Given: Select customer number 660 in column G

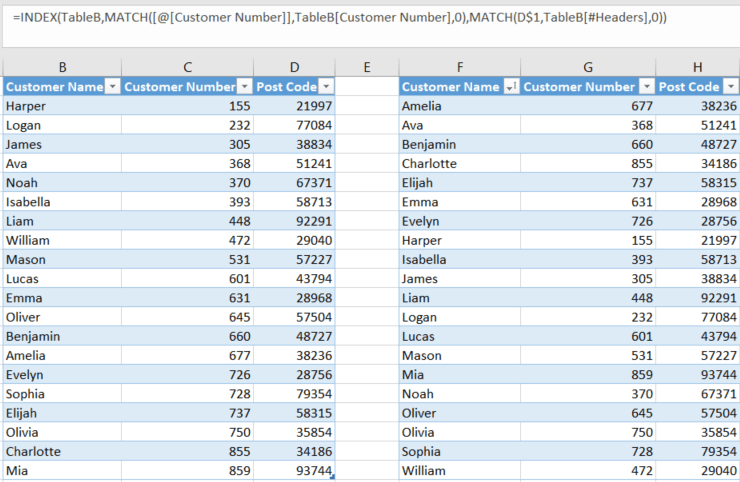Looking at the screenshot, I should click(588, 144).
